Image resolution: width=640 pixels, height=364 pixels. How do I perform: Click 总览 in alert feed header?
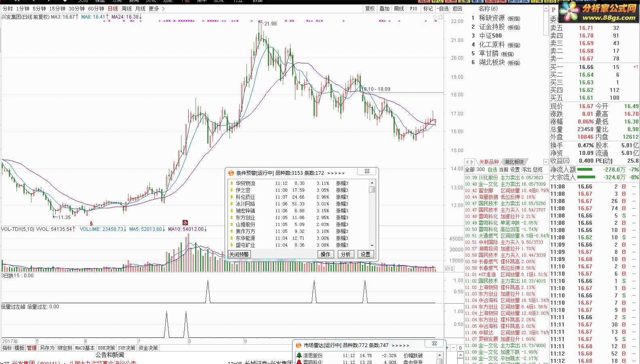(537, 170)
